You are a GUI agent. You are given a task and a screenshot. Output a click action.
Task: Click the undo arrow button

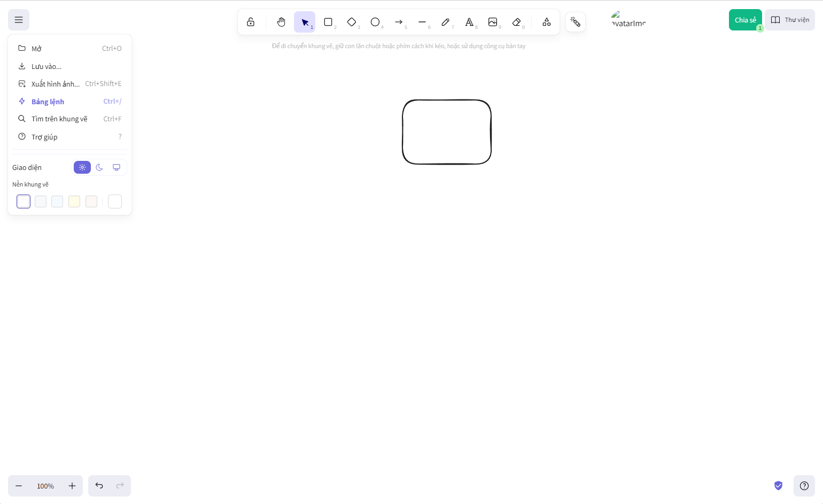[99, 485]
